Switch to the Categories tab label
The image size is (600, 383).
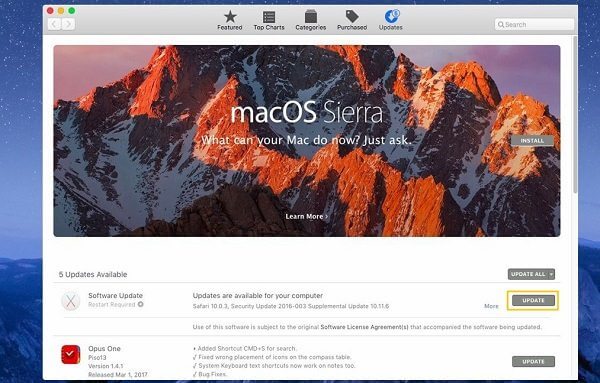(310, 28)
